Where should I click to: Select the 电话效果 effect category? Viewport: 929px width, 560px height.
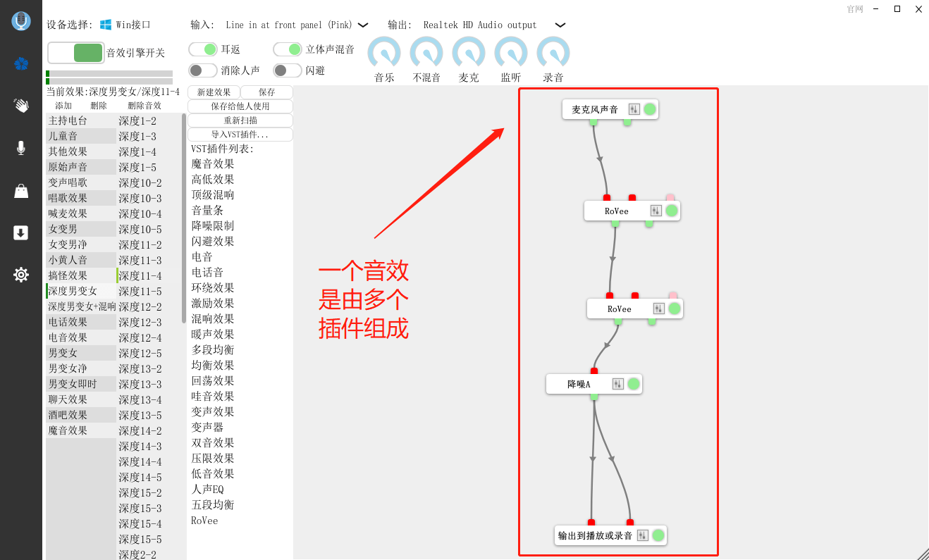[81, 322]
